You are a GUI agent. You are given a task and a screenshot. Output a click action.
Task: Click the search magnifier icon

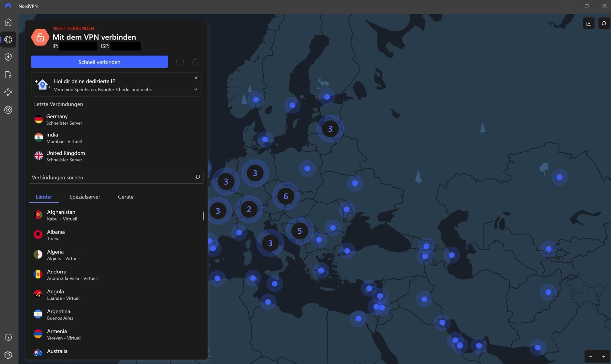pos(197,177)
